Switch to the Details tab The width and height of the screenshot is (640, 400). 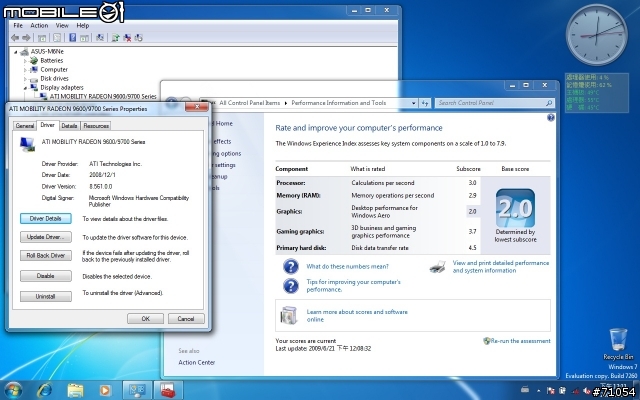69,126
